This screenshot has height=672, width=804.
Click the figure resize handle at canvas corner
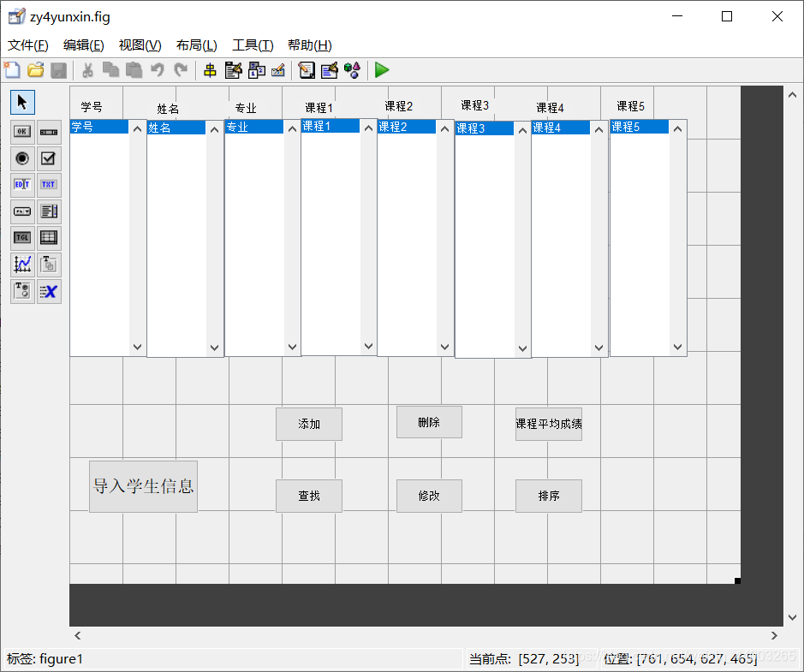(x=737, y=580)
